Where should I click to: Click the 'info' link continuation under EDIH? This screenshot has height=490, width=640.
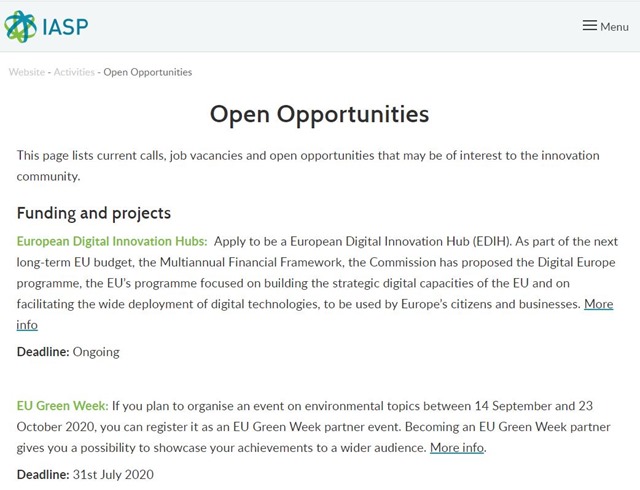(27, 325)
